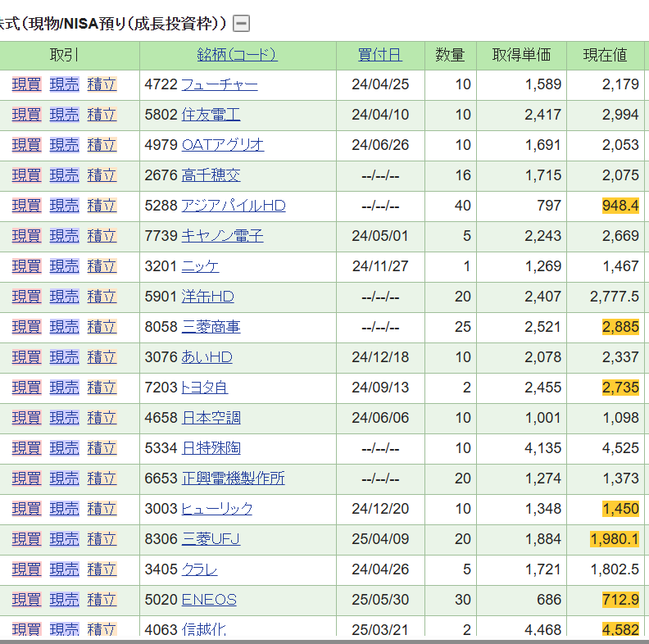The width and height of the screenshot is (649, 644).
Task: Click 積立 for OATアグリオ row
Action: 102,145
